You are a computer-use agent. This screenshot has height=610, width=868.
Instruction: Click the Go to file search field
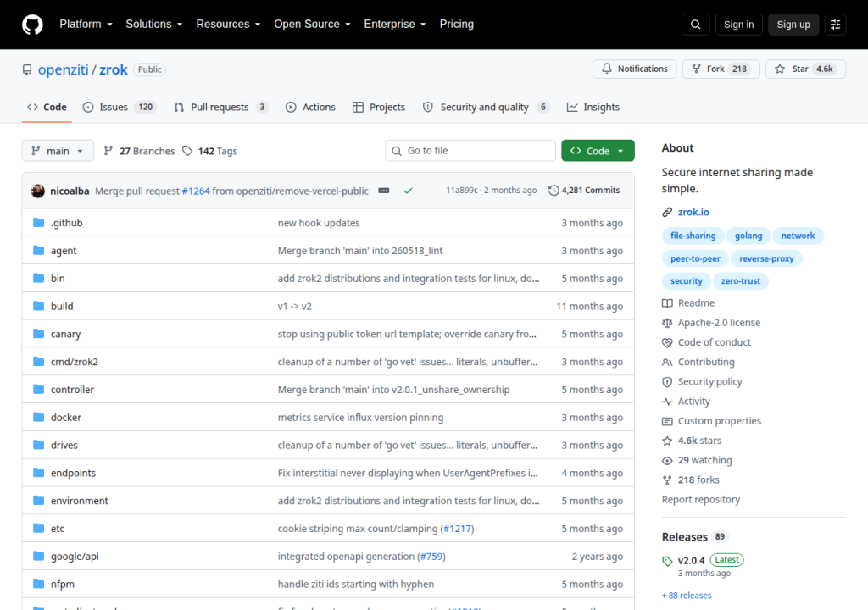tap(470, 151)
